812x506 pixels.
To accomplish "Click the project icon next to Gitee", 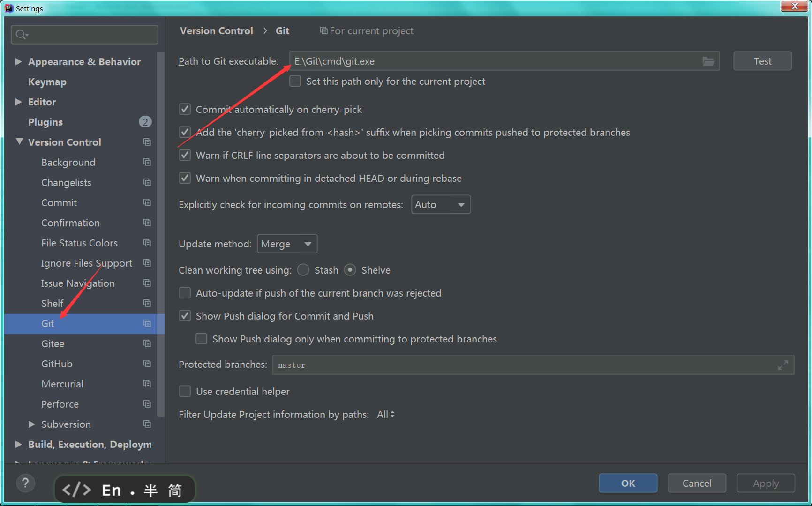I will (147, 343).
